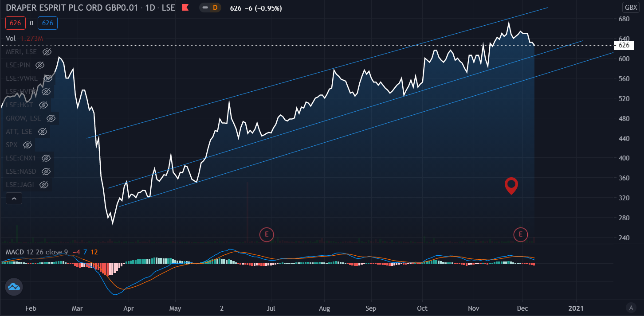The image size is (644, 316).
Task: Open the earnings E marker near June
Action: [x=267, y=234]
